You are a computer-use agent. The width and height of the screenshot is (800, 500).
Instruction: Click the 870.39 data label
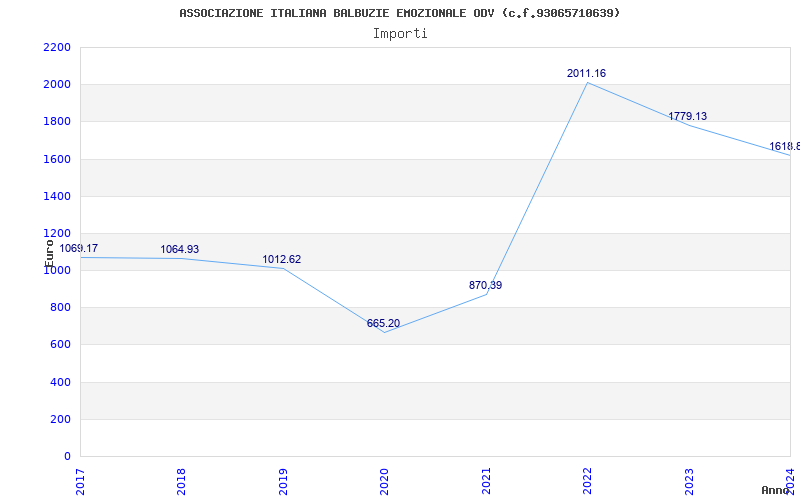(485, 285)
